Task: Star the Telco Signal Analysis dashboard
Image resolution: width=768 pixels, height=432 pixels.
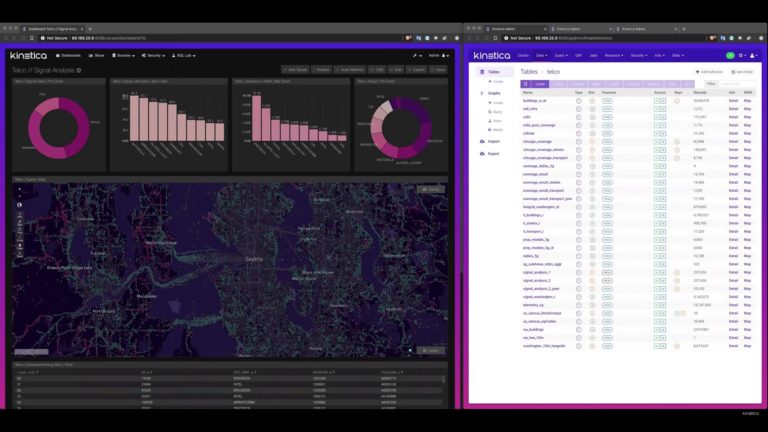Action: [x=79, y=71]
